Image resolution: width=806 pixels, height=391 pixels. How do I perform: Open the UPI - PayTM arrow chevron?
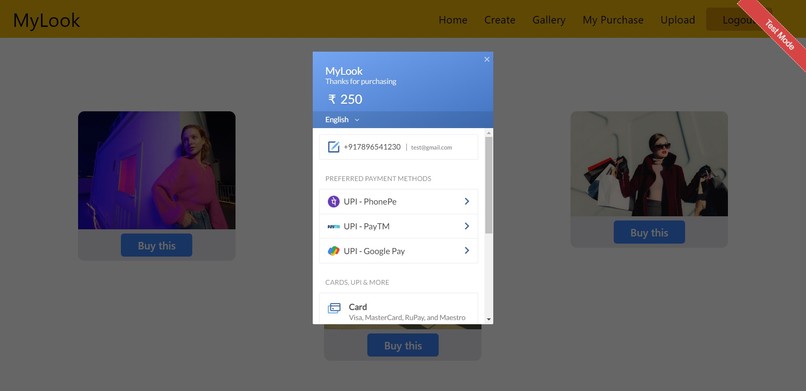467,226
